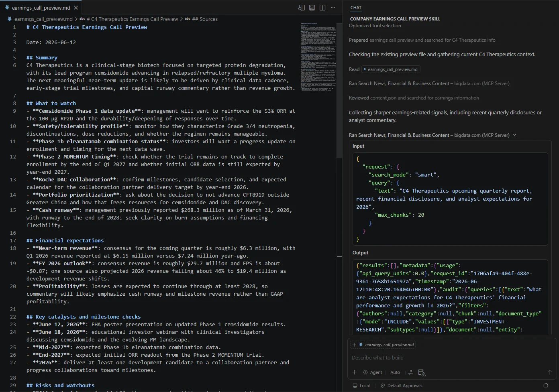Open the Default Approvals picker
This screenshot has width=559, height=392.
pyautogui.click(x=401, y=386)
